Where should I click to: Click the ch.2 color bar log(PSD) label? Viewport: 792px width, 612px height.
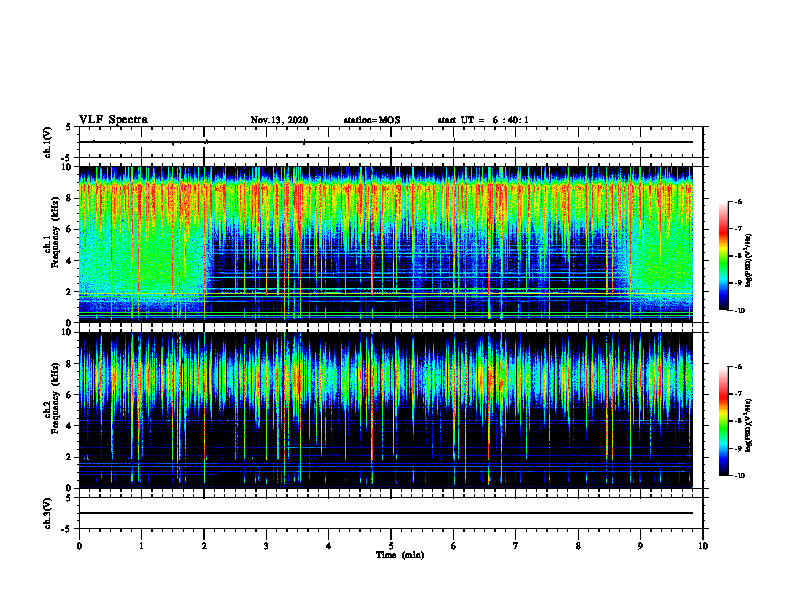(x=749, y=425)
